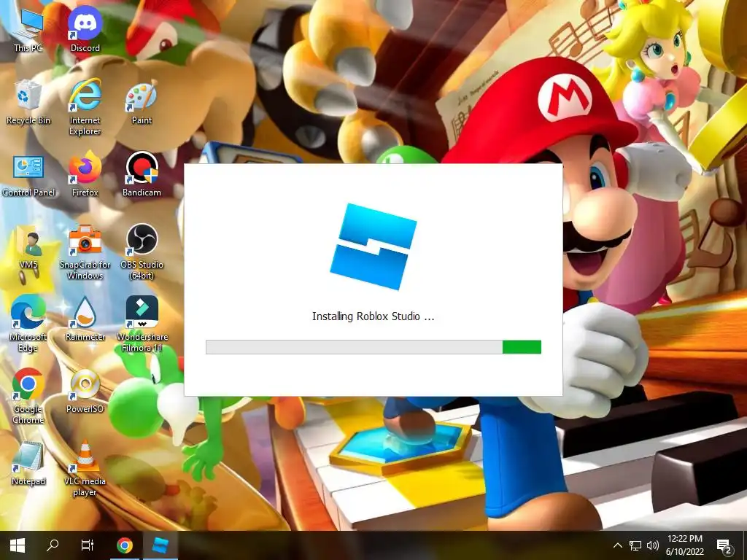Click the SnapCrab for Windows shortcut
This screenshot has width=747, height=560.
click(85, 252)
